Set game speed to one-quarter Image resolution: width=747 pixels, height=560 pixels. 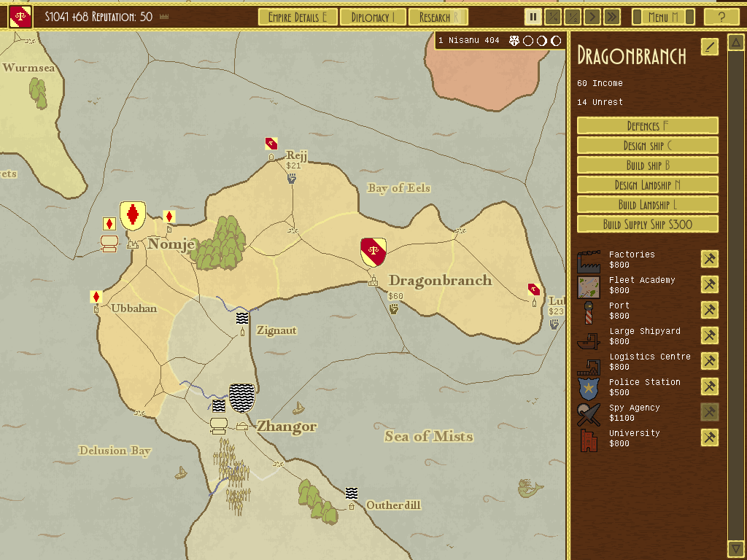pyautogui.click(x=553, y=17)
